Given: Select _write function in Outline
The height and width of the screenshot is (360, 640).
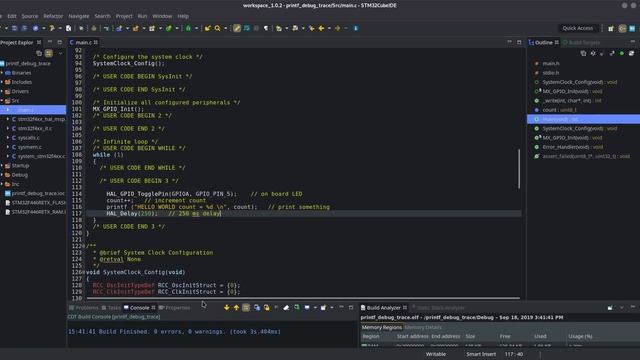Looking at the screenshot, I should click(568, 100).
